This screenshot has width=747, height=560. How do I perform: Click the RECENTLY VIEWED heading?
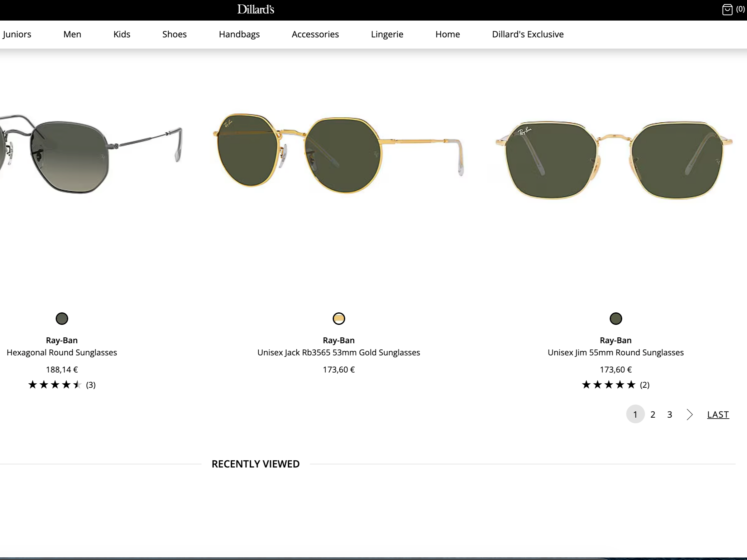coord(256,464)
